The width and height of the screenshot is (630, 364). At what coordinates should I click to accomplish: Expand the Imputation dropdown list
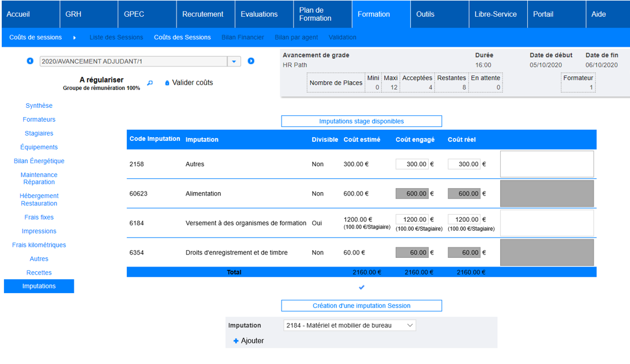410,325
